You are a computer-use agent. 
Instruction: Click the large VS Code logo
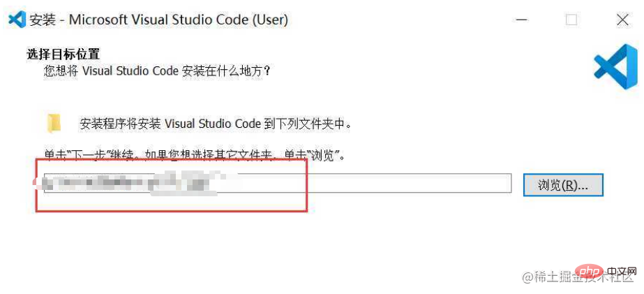[615, 66]
